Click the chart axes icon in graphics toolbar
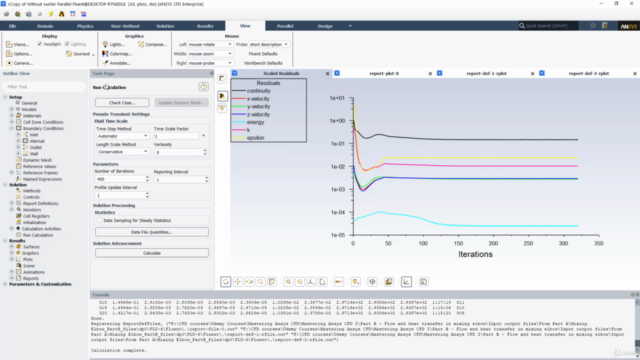 click(406, 282)
